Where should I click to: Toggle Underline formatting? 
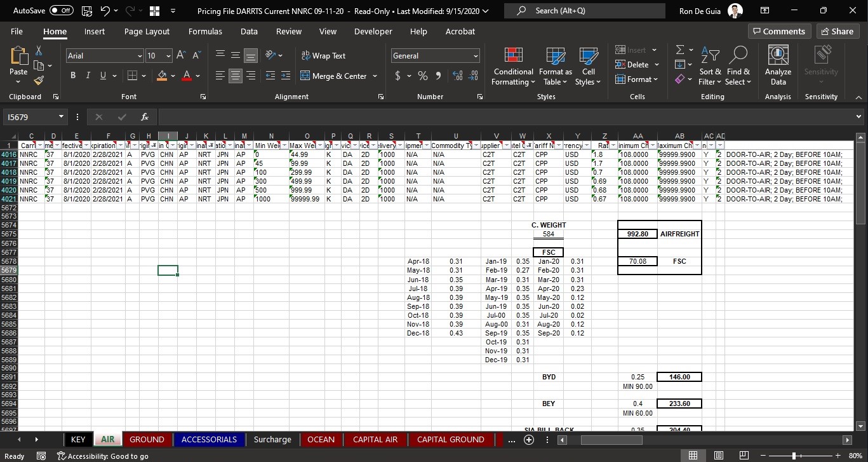click(x=103, y=76)
